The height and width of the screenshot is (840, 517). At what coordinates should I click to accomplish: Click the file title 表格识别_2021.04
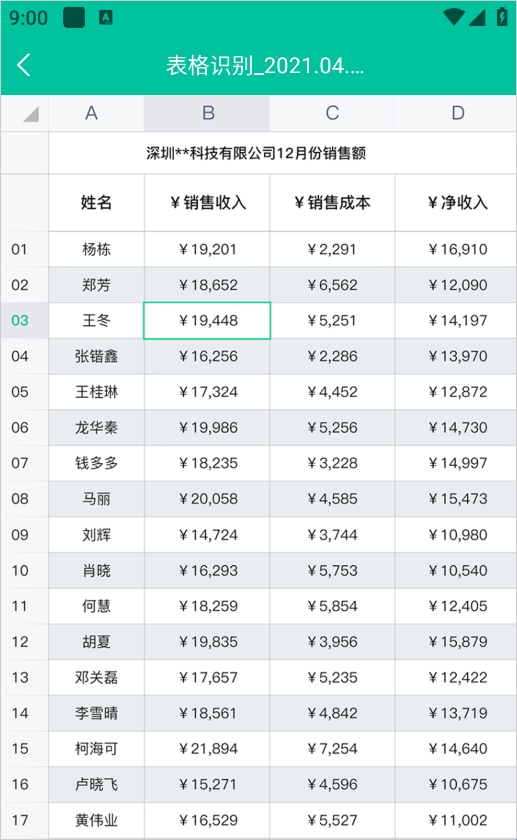(265, 66)
